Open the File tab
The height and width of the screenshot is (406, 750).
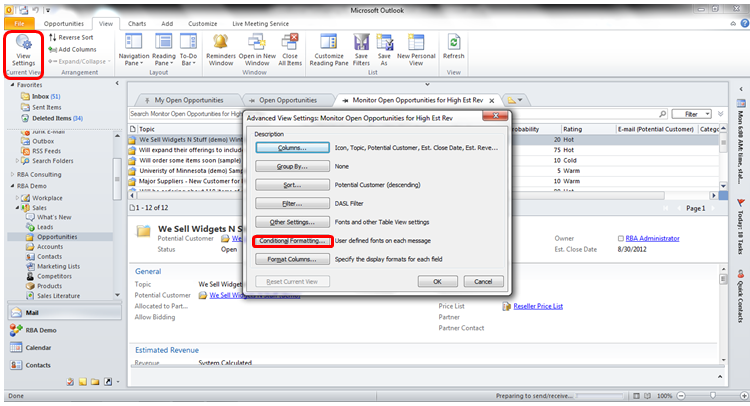19,23
